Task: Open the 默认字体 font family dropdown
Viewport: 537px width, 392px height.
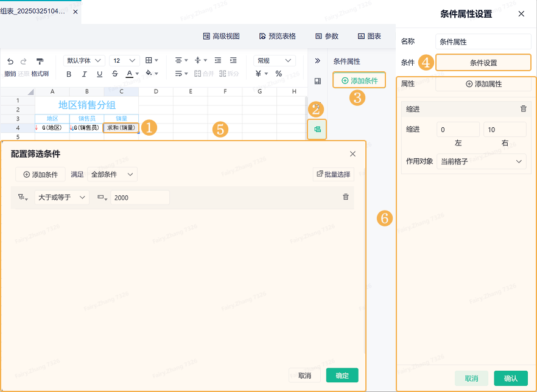Action: 84,61
